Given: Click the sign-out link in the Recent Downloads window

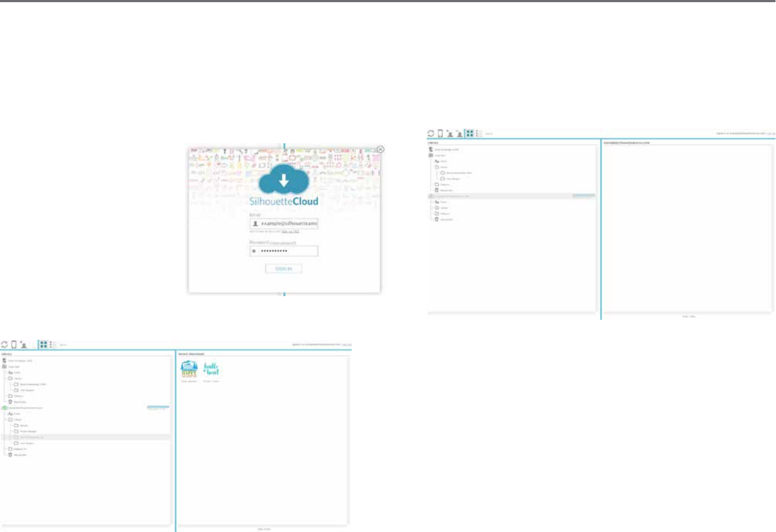Looking at the screenshot, I should tap(347, 345).
